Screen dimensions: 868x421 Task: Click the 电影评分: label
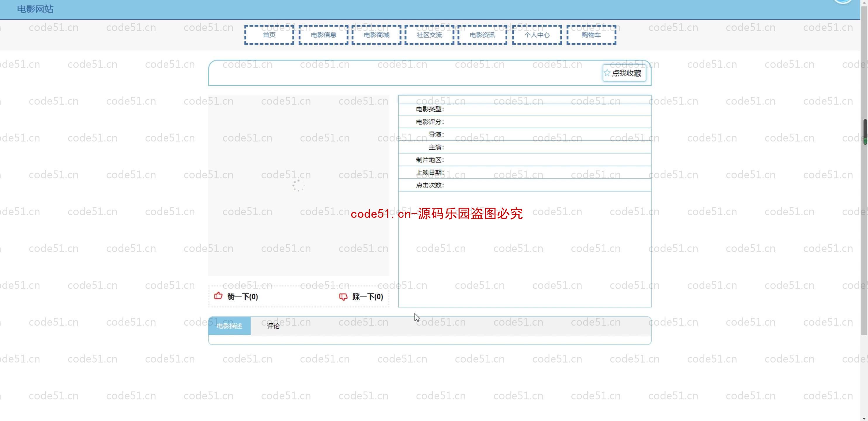(430, 122)
